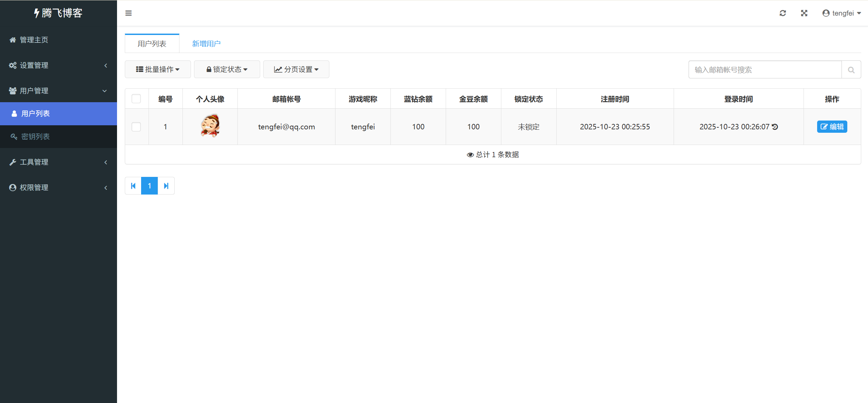868x403 pixels.
Task: Switch to the 新增用户 tab
Action: click(x=206, y=43)
